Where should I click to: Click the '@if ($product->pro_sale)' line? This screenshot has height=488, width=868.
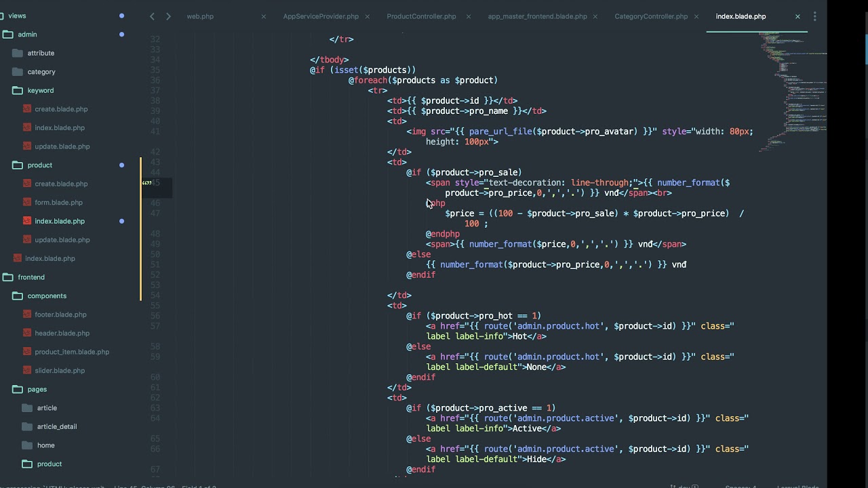point(464,172)
